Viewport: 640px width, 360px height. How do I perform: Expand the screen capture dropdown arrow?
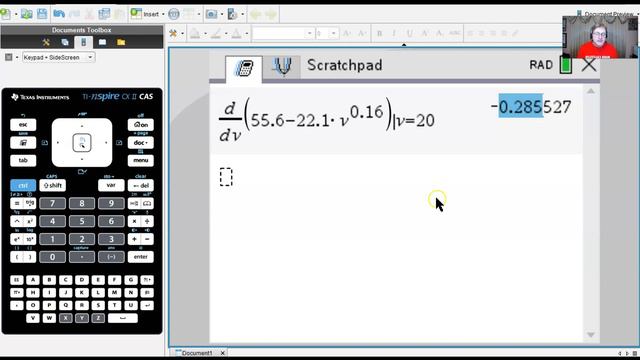click(222, 14)
